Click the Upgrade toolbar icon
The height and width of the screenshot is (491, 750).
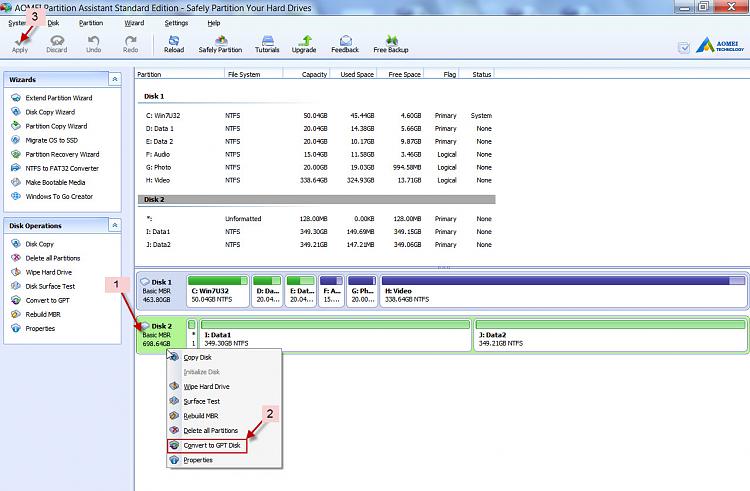[x=304, y=44]
